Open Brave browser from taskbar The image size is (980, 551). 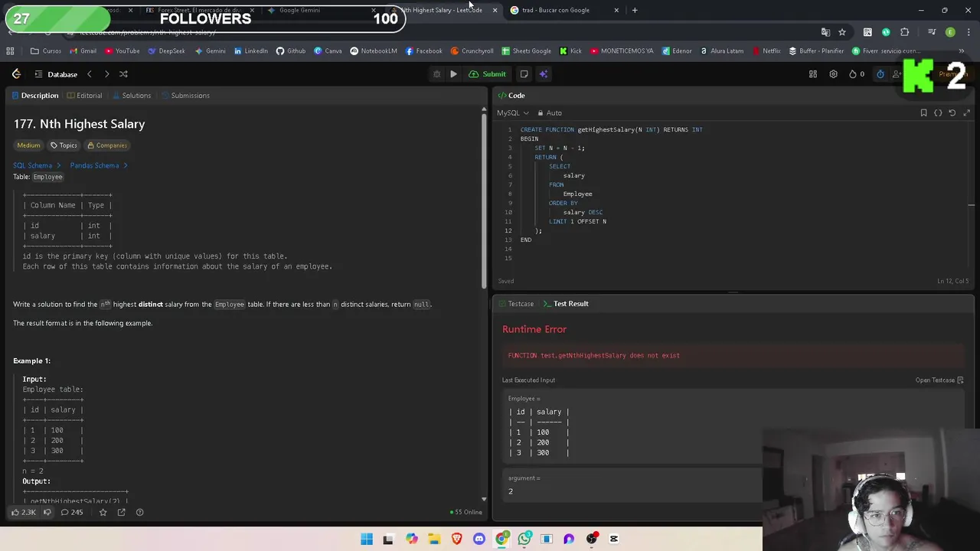point(457,539)
